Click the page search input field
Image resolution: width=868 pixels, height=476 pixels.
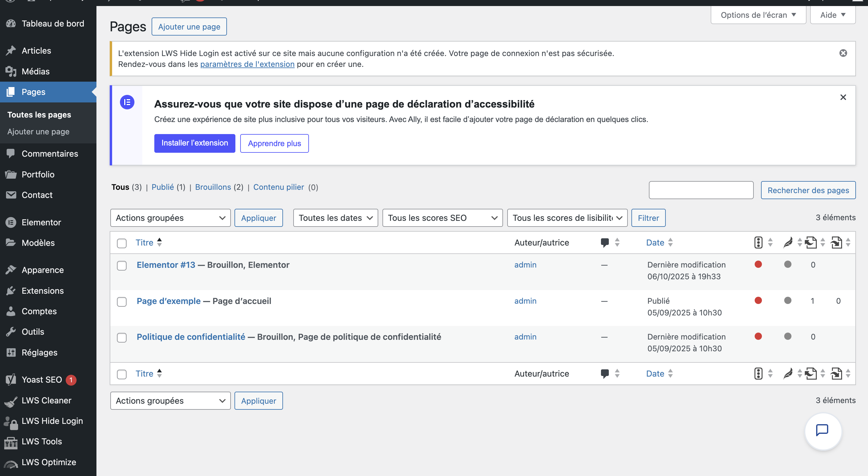tap(701, 190)
